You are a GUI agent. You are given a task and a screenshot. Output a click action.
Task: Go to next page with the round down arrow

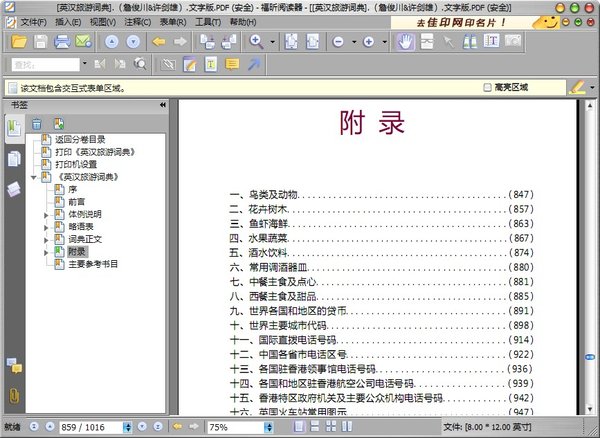click(133, 42)
